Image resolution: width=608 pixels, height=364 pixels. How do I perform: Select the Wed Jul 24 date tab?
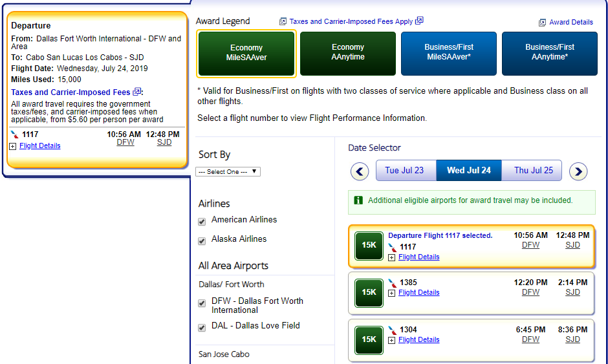(x=469, y=170)
